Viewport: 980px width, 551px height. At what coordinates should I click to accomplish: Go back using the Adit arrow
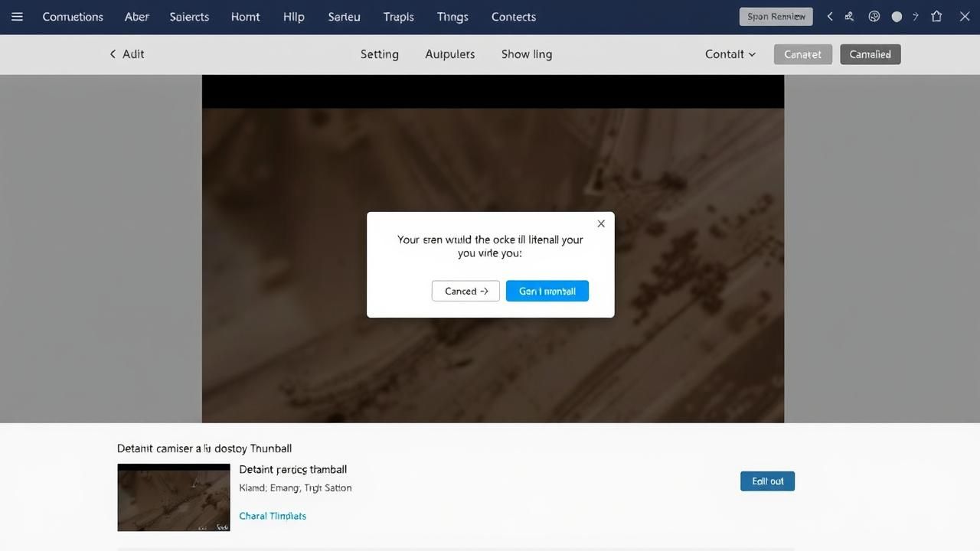127,54
